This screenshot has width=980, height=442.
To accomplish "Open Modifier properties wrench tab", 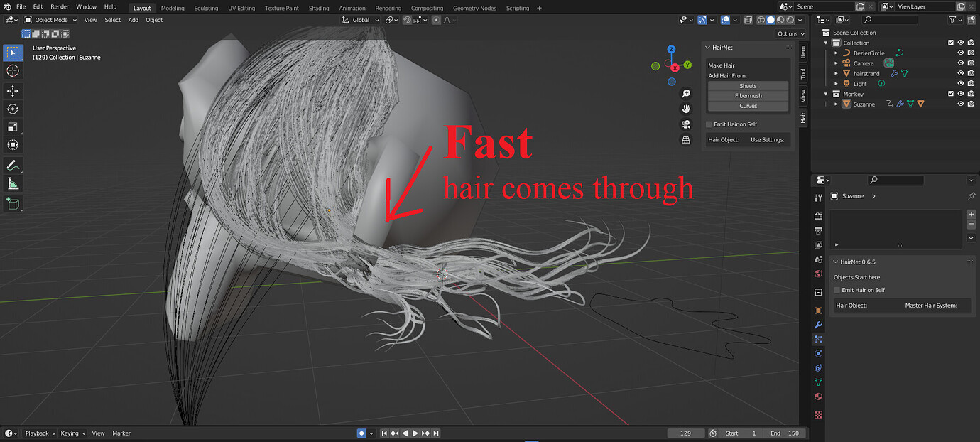I will tap(818, 325).
